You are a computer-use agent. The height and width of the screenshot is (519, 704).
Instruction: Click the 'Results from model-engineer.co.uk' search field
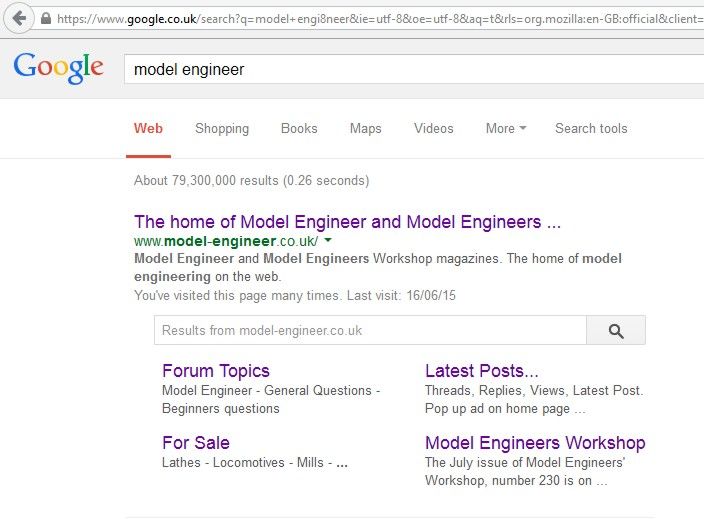pyautogui.click(x=370, y=330)
